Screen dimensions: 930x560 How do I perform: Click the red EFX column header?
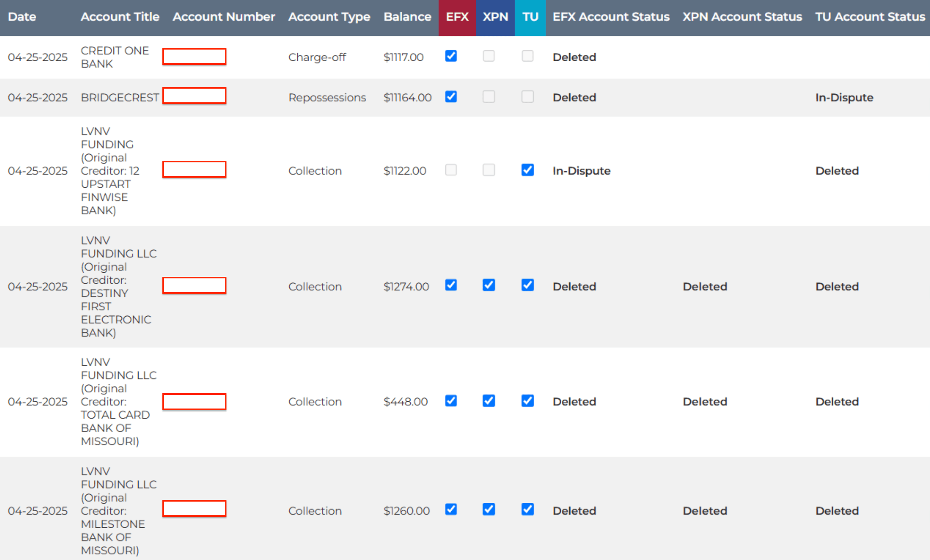(x=457, y=18)
